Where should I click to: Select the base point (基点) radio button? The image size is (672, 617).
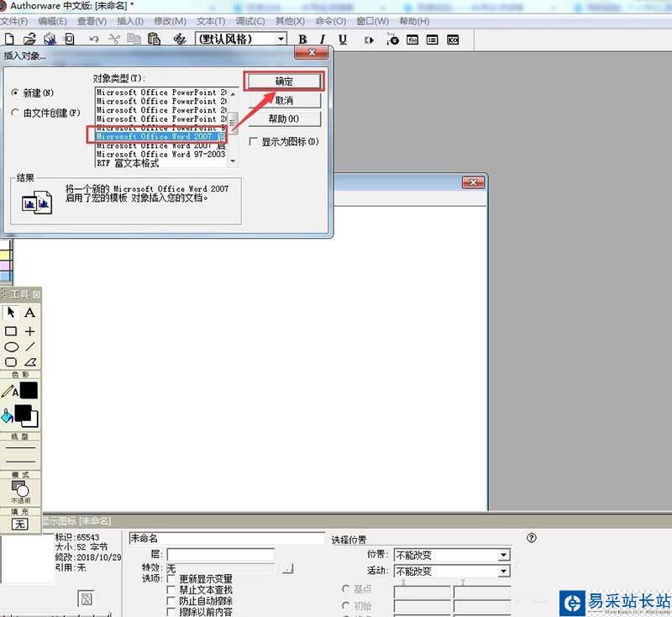coord(346,588)
